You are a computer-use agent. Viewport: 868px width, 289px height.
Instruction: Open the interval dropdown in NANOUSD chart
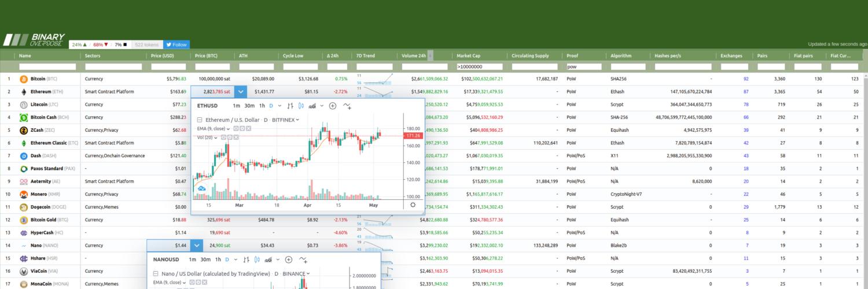pos(236,260)
